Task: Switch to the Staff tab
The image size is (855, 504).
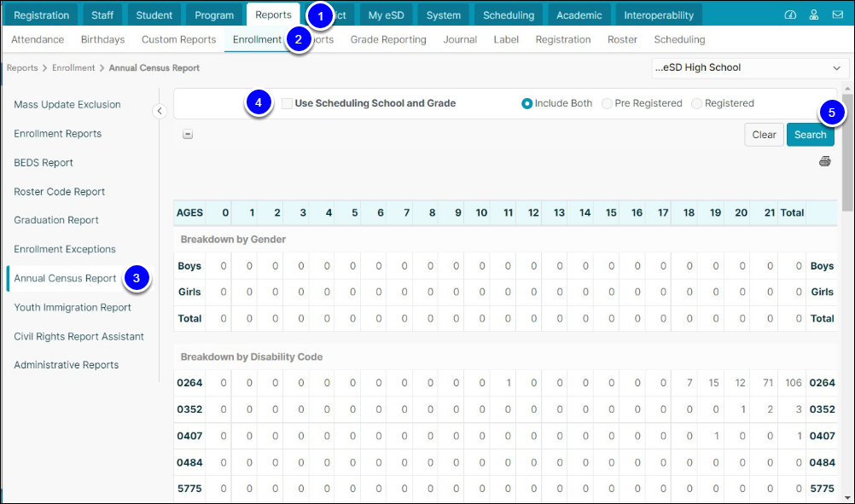Action: coord(102,15)
